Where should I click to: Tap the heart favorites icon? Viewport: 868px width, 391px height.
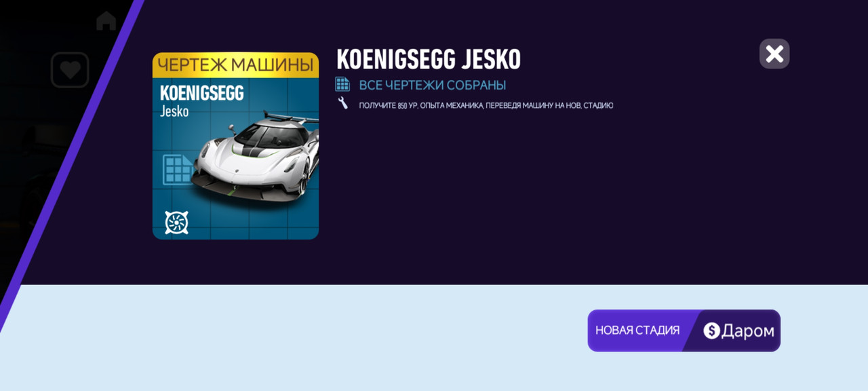pyautogui.click(x=70, y=70)
